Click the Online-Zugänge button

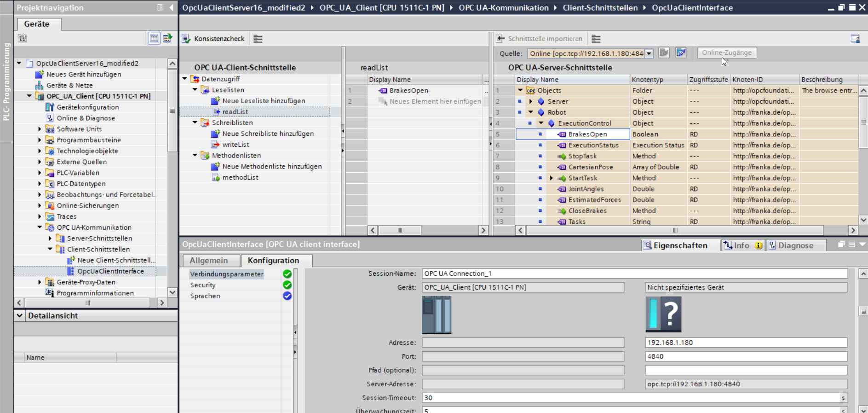[x=726, y=53]
